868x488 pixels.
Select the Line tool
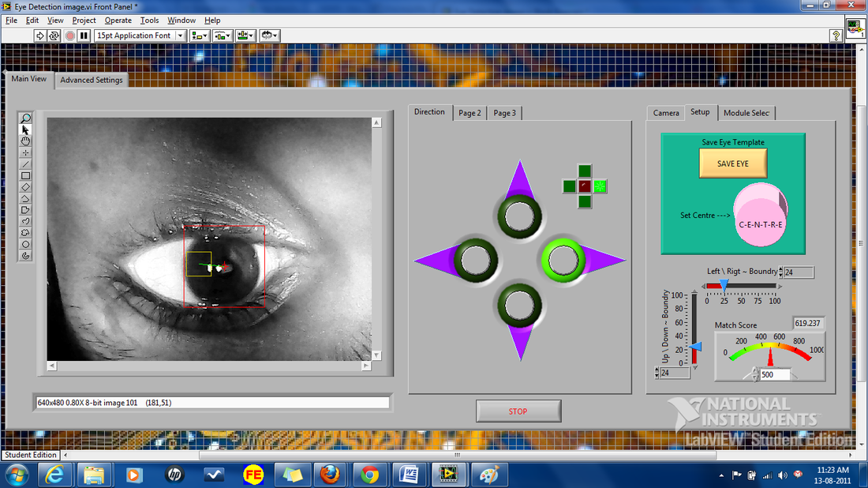[25, 164]
